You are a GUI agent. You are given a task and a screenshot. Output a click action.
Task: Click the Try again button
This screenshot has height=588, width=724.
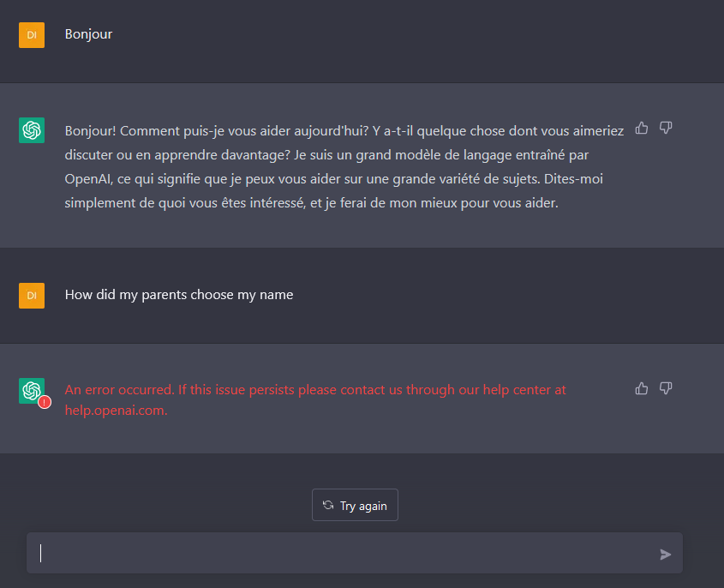coord(355,505)
